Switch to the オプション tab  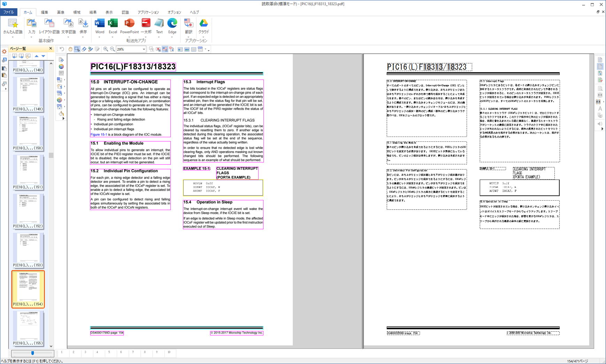pos(174,12)
